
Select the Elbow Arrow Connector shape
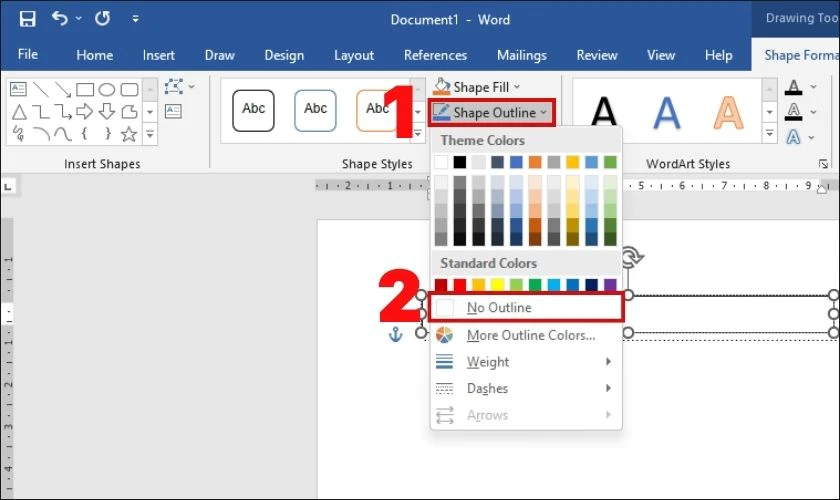tap(63, 111)
